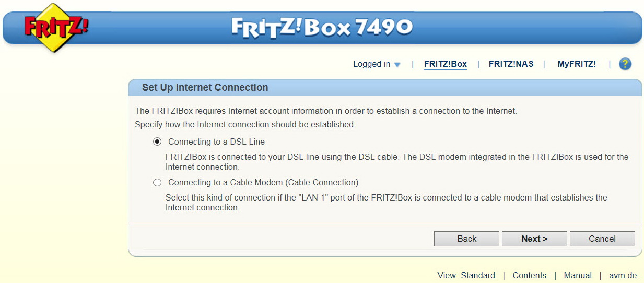The image size is (644, 283).
Task: Expand the Logged in dropdown
Action: (x=377, y=64)
